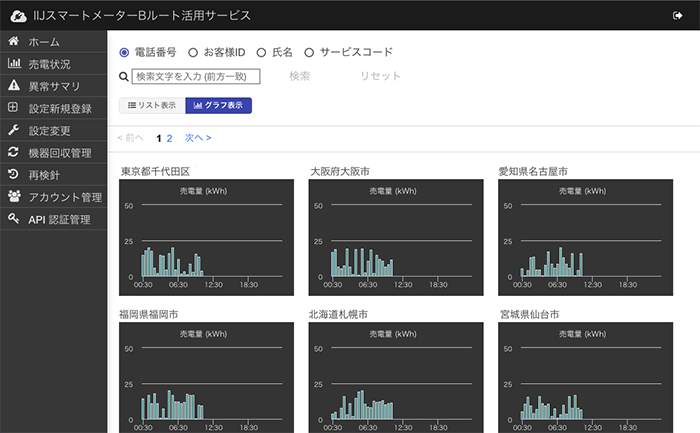Click the key icon beside API 認証管理
700x433 pixels.
[14, 218]
